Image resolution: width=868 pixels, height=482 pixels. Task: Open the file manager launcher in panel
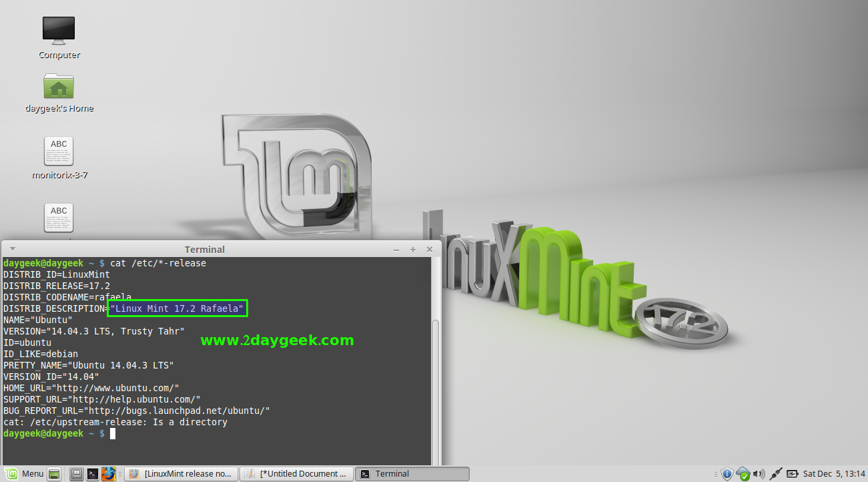click(77, 474)
